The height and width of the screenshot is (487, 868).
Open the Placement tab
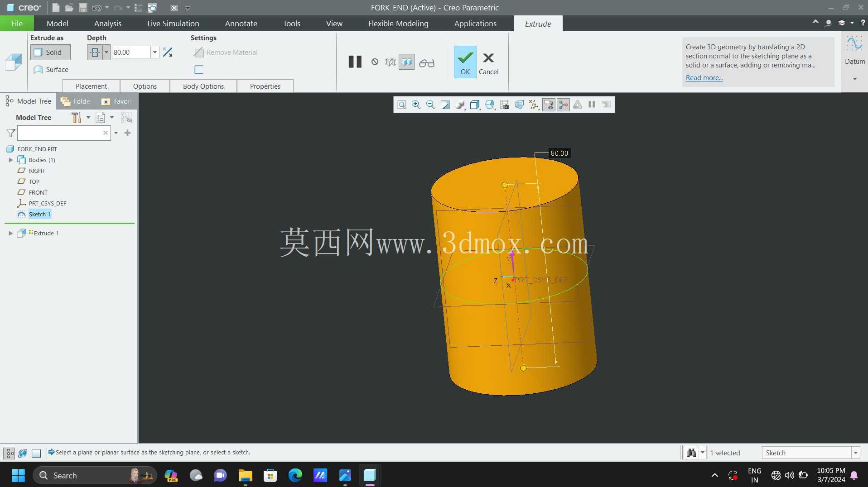tap(91, 86)
